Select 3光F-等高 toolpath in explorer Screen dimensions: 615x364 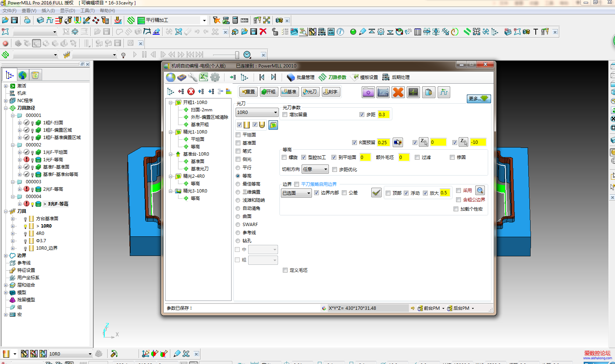[58, 204]
